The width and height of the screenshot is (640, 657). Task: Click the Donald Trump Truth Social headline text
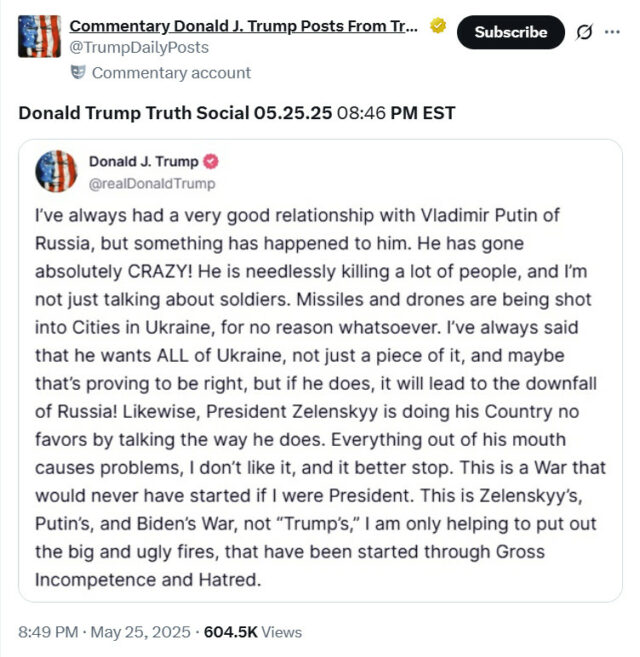click(236, 113)
